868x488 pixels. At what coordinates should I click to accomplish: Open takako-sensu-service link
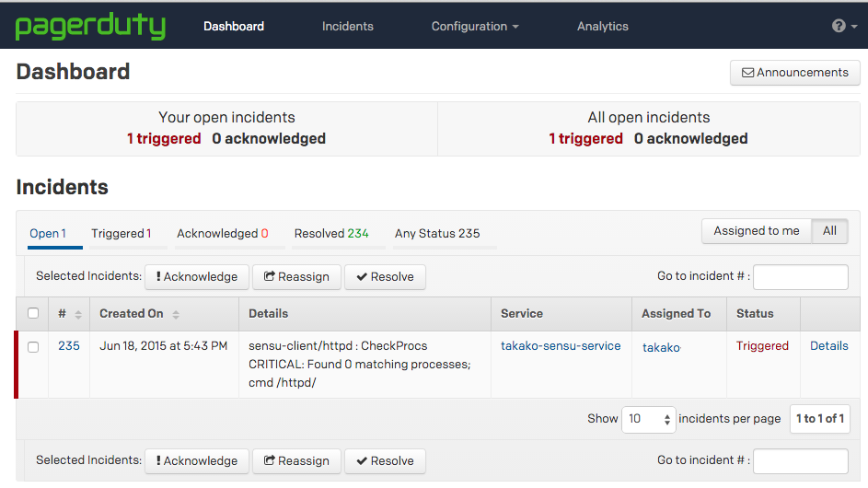[x=561, y=346]
